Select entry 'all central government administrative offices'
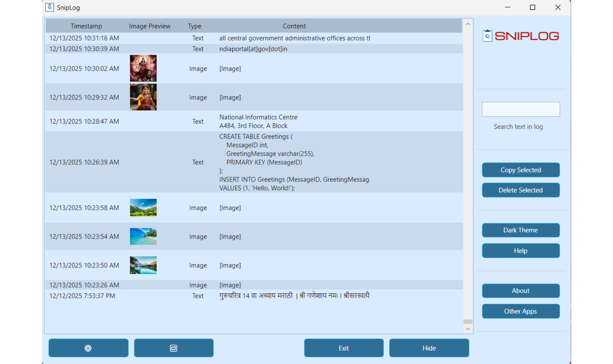613x364 pixels. [254, 38]
